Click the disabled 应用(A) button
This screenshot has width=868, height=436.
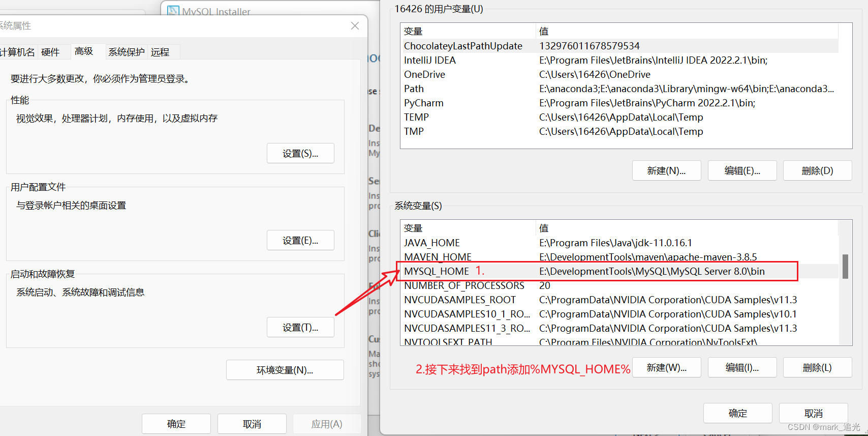[x=327, y=424]
